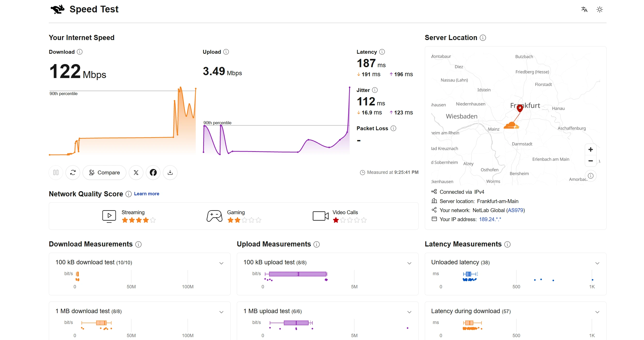Click the Video Calls camera icon
Viewport: 644px width, 340px height.
(x=320, y=216)
